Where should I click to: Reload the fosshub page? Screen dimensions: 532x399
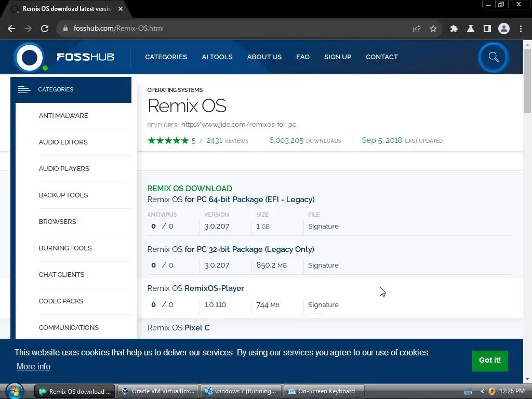(45, 29)
